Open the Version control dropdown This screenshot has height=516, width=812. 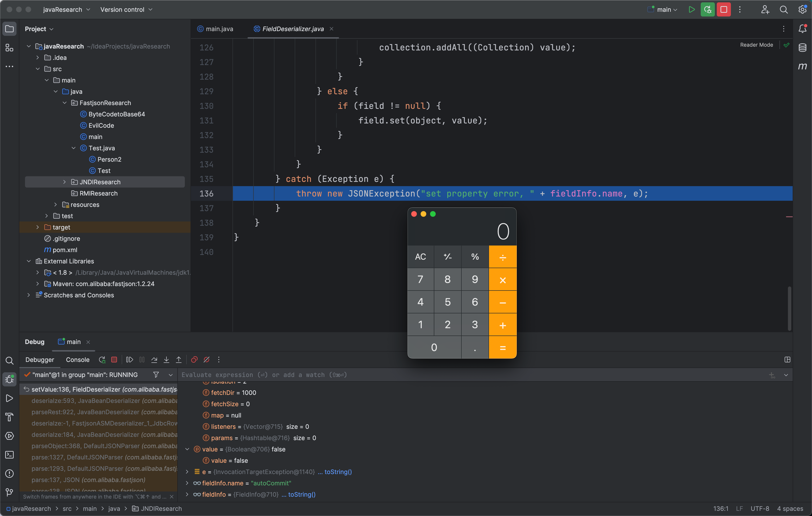click(x=126, y=9)
